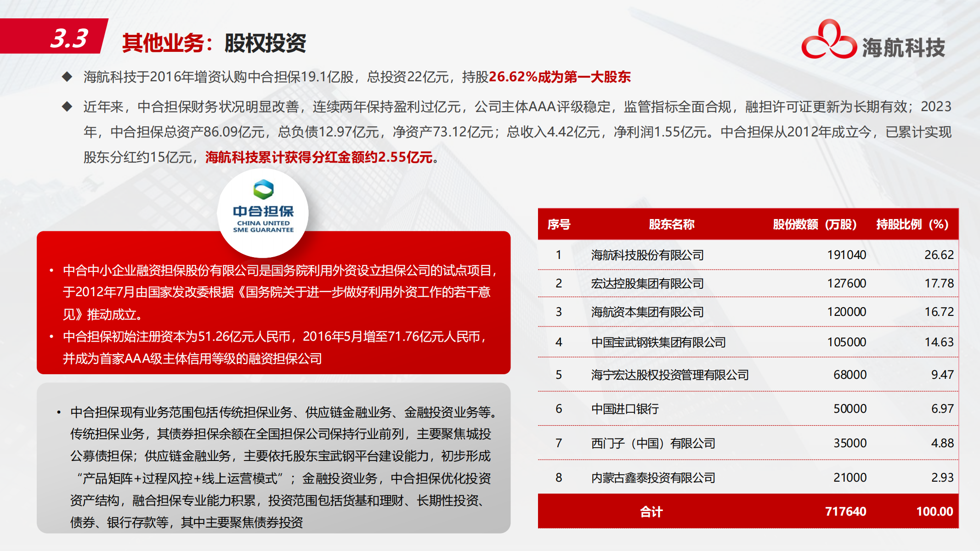Click the 3.3 section number badge

point(54,37)
